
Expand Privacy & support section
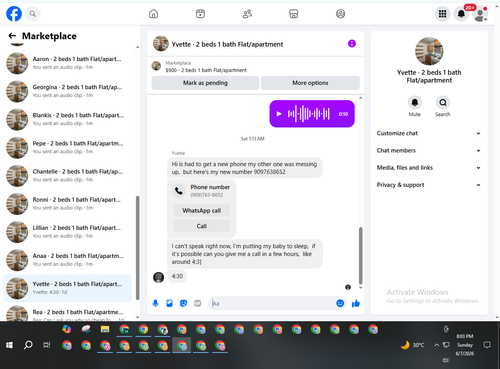(x=429, y=185)
